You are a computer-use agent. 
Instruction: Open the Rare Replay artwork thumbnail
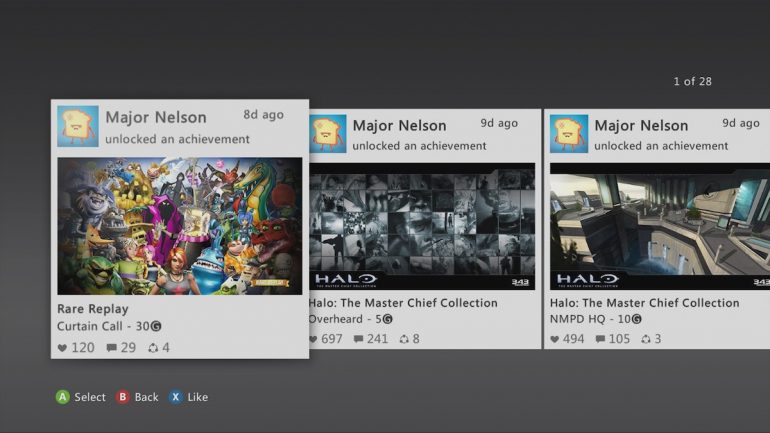[x=180, y=225]
